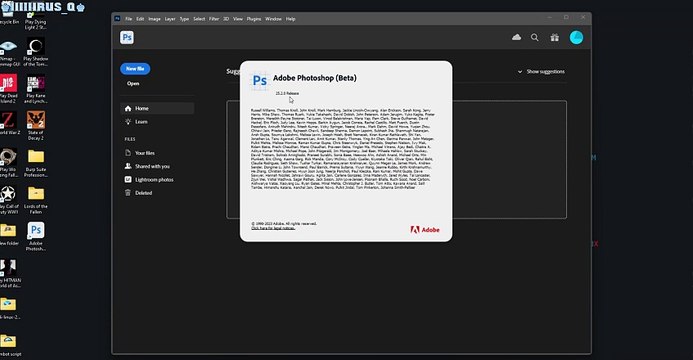Expand the Show suggestions chevron

click(x=520, y=72)
